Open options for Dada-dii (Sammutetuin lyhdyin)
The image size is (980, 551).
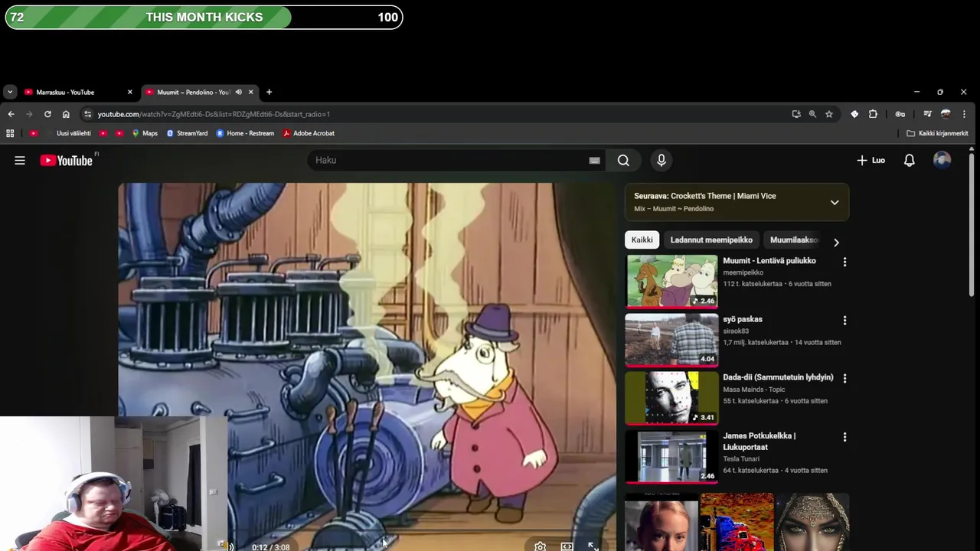coord(844,379)
